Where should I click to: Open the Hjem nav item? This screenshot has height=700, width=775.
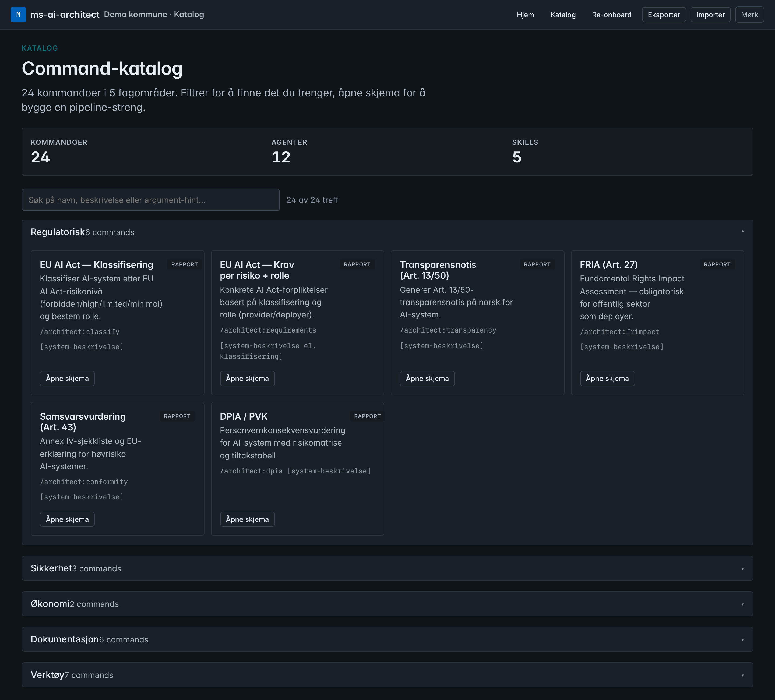pyautogui.click(x=525, y=15)
